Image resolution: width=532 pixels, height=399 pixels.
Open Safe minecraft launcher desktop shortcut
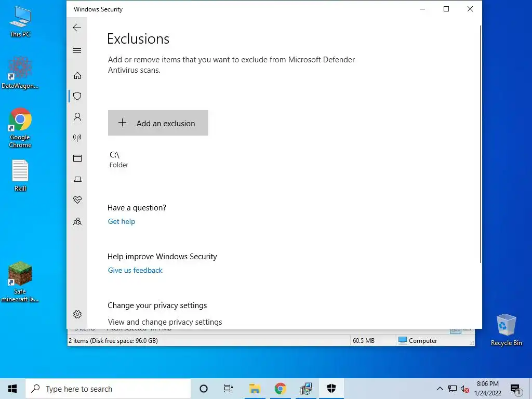point(20,282)
